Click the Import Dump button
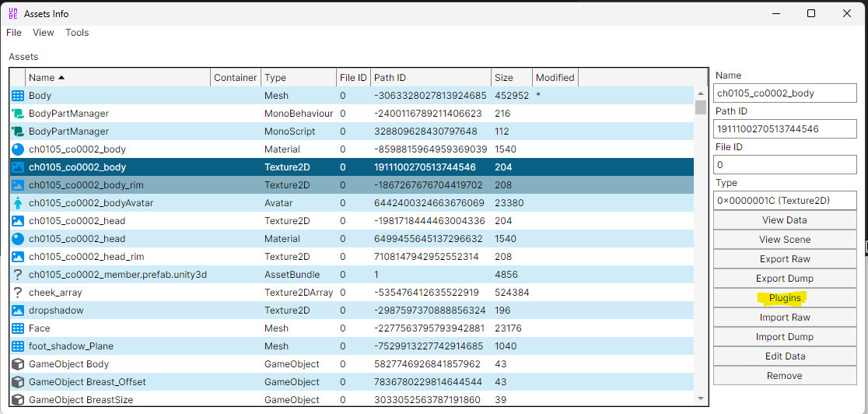The image size is (868, 414). click(784, 337)
